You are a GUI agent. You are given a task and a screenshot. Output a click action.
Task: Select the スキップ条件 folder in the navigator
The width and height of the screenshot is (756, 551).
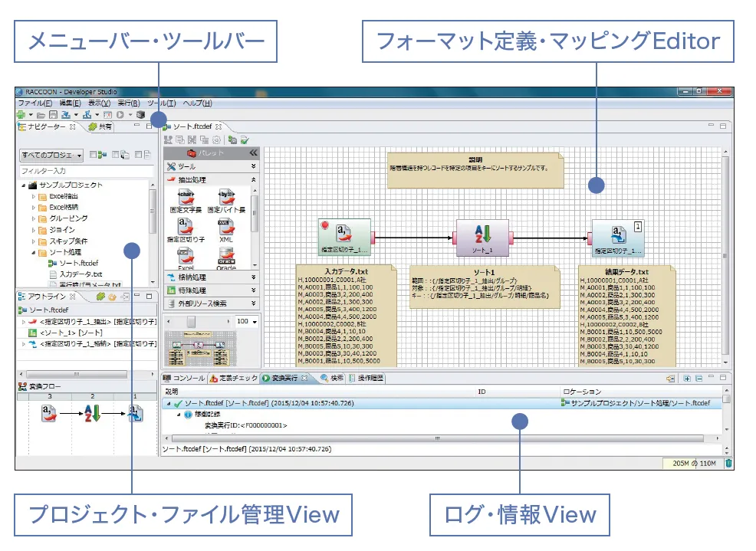(x=63, y=241)
